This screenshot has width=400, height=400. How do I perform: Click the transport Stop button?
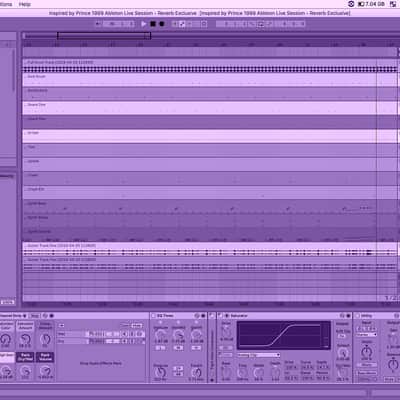click(x=153, y=24)
